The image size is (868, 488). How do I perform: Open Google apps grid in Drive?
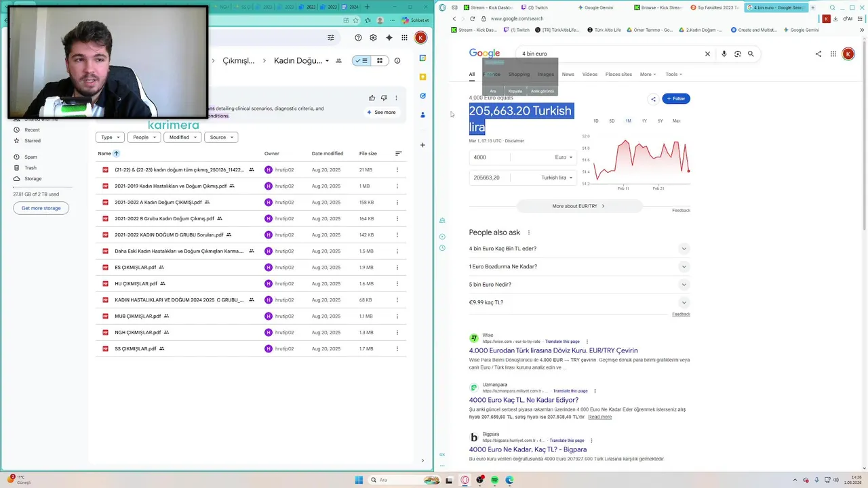click(x=405, y=38)
